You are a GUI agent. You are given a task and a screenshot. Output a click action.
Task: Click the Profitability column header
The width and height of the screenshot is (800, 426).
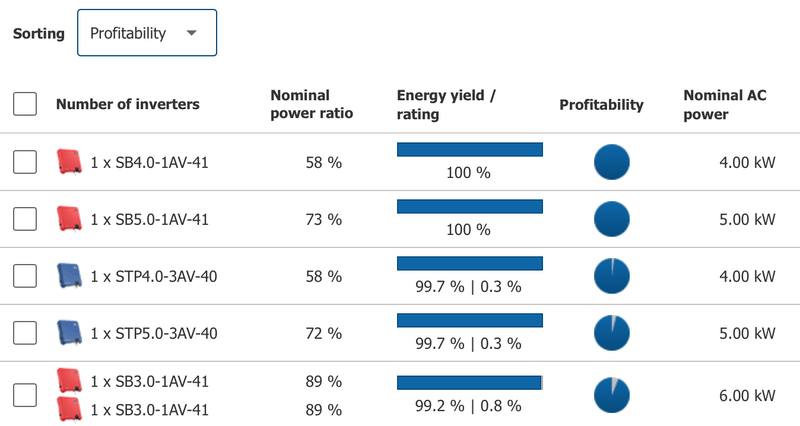tap(601, 104)
